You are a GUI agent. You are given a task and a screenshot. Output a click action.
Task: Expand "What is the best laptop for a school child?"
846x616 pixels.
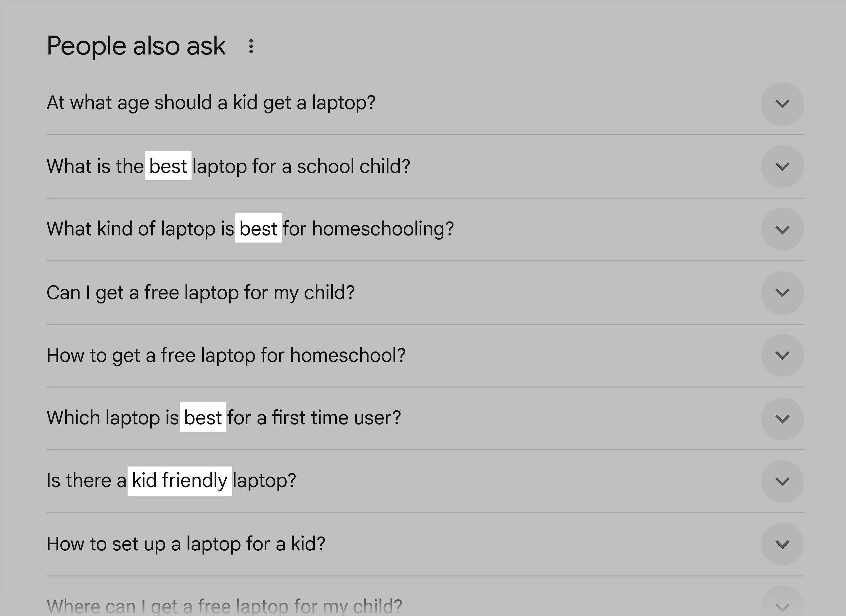coord(782,166)
